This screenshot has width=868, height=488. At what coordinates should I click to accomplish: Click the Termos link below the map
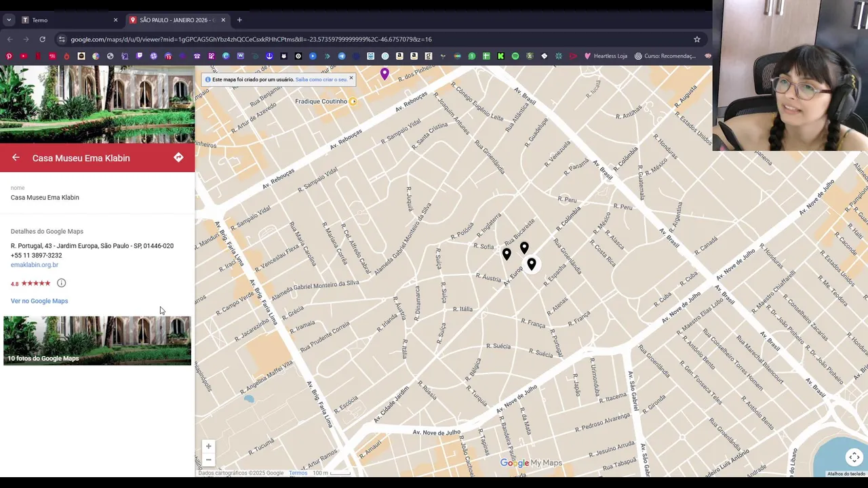298,473
